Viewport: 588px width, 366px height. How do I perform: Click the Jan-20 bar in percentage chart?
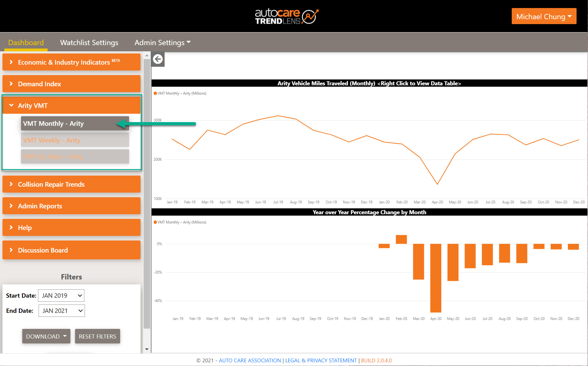[x=384, y=246]
